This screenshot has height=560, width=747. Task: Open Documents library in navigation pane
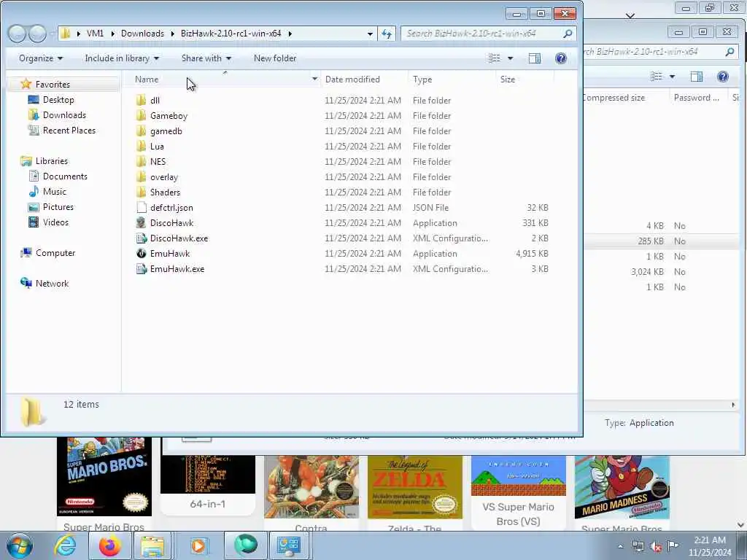click(x=65, y=176)
